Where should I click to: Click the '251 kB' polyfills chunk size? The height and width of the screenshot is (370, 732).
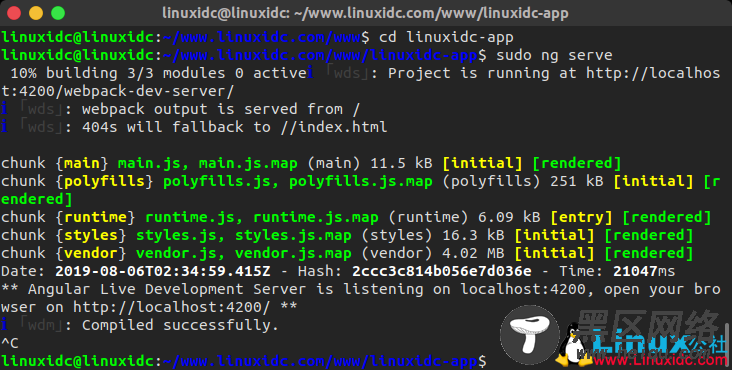(x=577, y=181)
